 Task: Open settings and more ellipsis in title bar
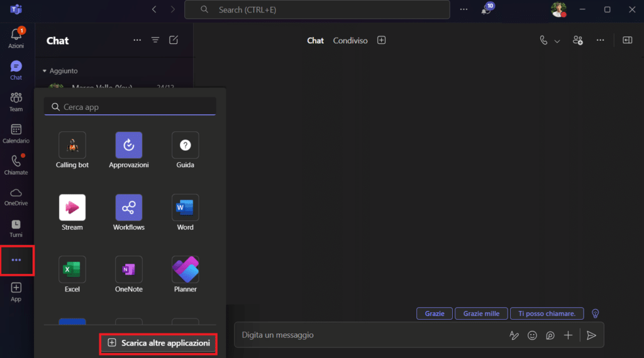[x=464, y=9]
